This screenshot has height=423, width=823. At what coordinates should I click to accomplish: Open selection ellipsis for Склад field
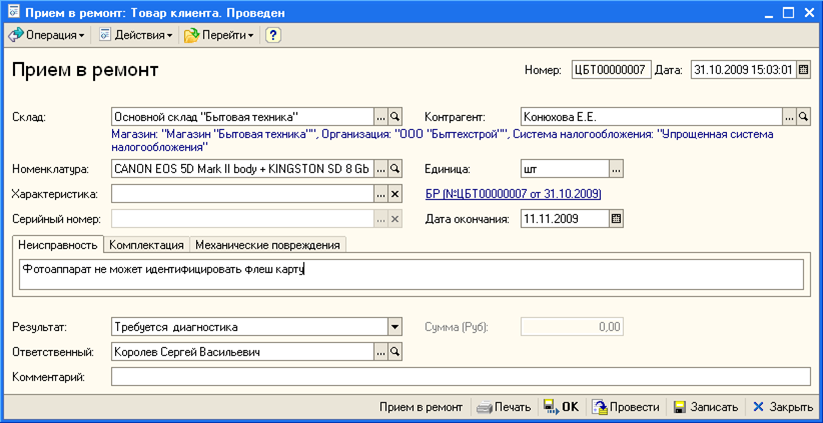[381, 117]
